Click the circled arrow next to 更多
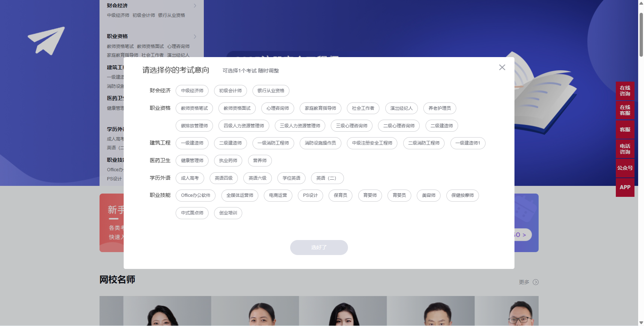644x326 pixels. [536, 282]
